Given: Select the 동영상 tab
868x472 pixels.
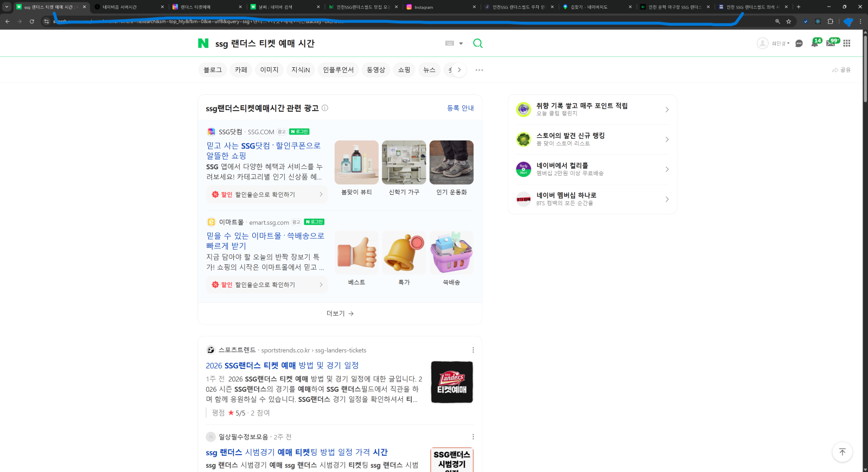Looking at the screenshot, I should tap(376, 70).
